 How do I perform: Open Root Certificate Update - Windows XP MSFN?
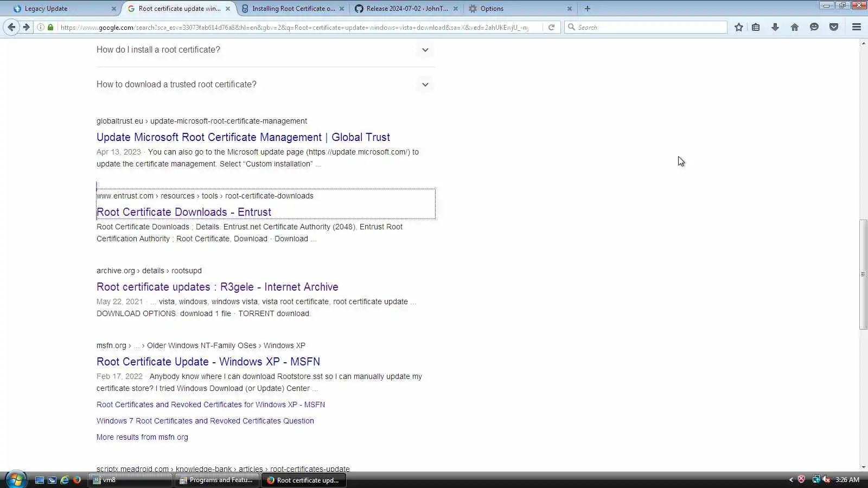point(208,362)
